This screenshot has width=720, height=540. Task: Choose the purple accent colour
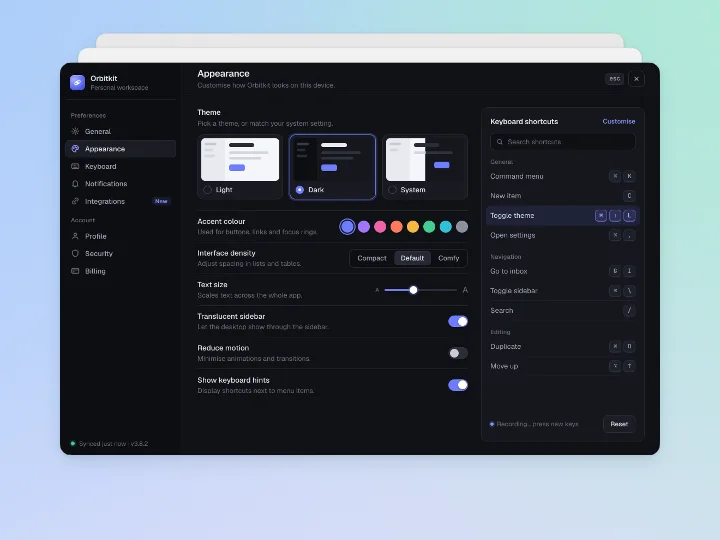364,226
